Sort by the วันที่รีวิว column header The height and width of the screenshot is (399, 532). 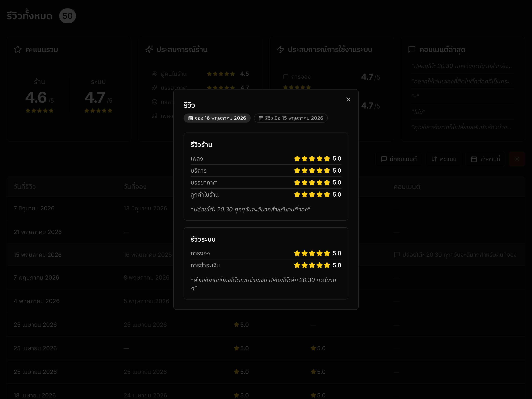click(x=25, y=187)
